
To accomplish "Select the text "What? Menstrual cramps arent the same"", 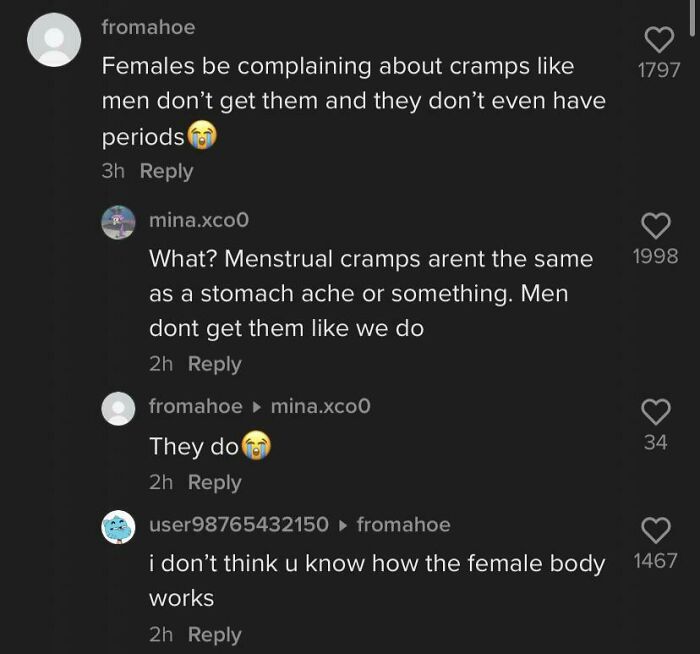I will pyautogui.click(x=370, y=258).
